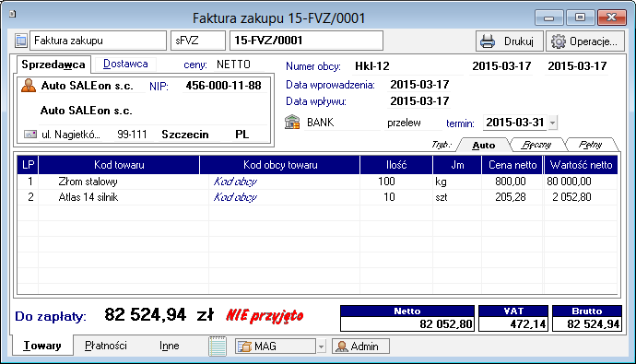Switch to the Dostawca tab
Viewport: 636px width, 364px height.
[125, 64]
